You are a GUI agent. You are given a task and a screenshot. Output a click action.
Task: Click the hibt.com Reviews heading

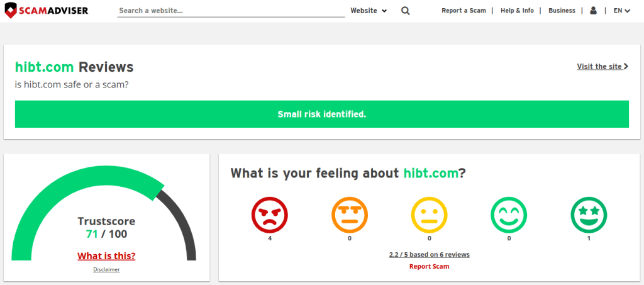pyautogui.click(x=74, y=67)
